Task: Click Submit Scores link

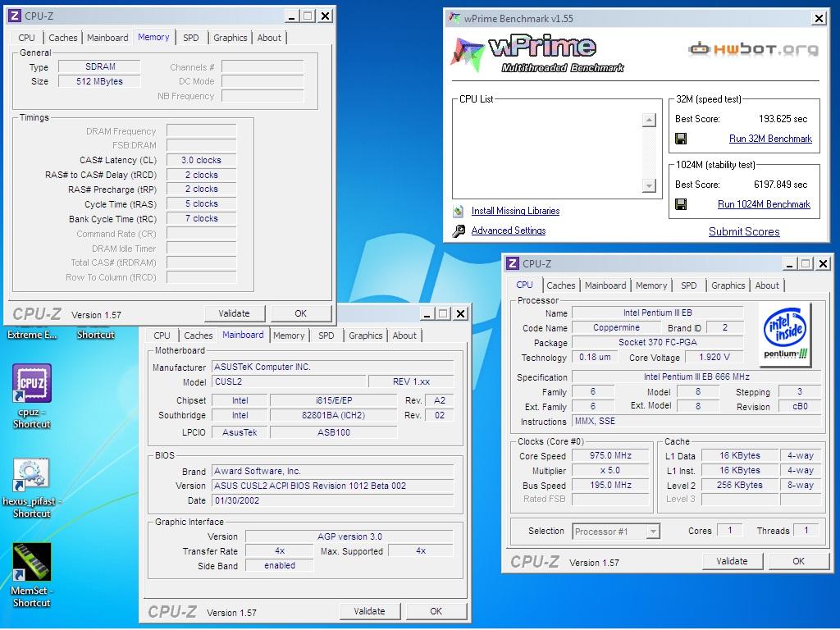Action: 744,231
